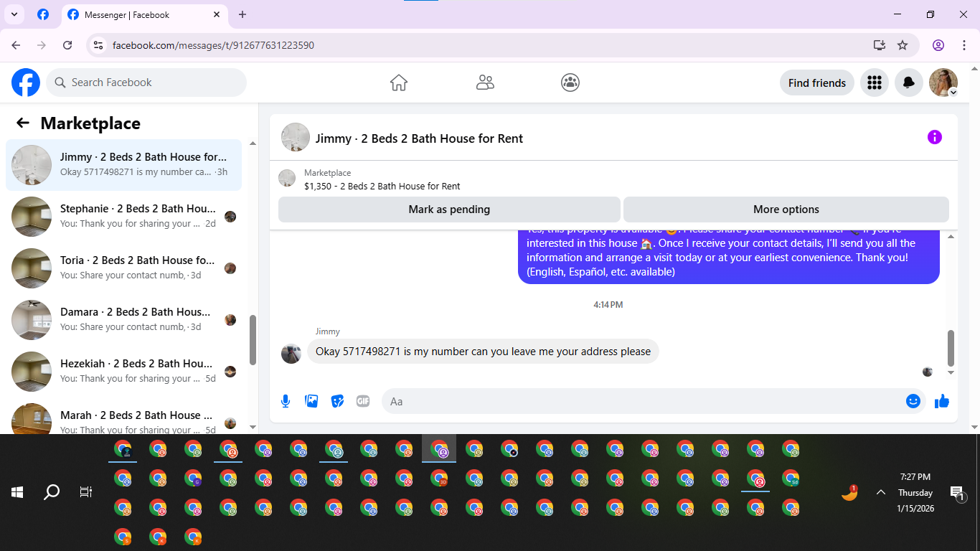Click the address bar URL
The width and height of the screenshot is (980, 551).
pyautogui.click(x=213, y=45)
